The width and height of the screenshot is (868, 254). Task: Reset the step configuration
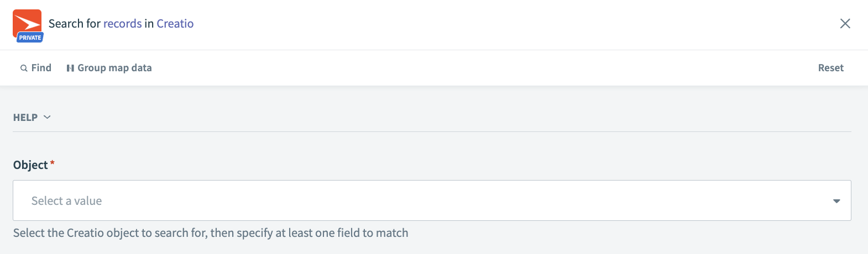pos(830,68)
